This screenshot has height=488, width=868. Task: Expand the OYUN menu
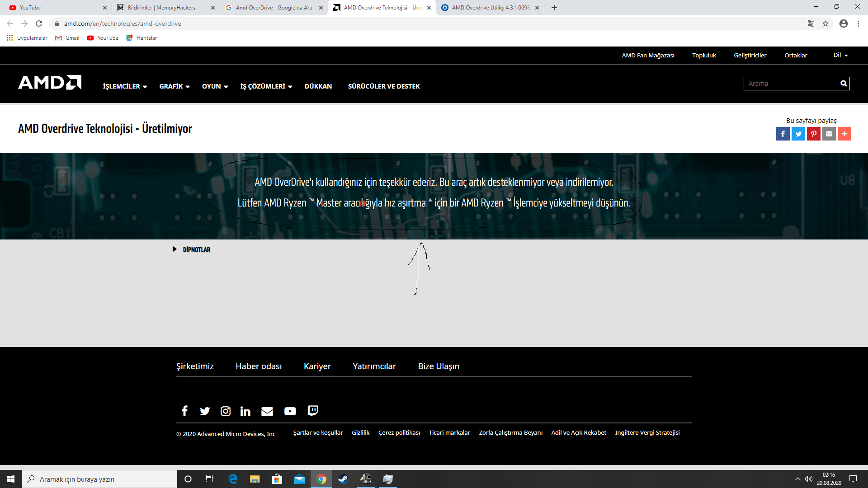tap(215, 86)
